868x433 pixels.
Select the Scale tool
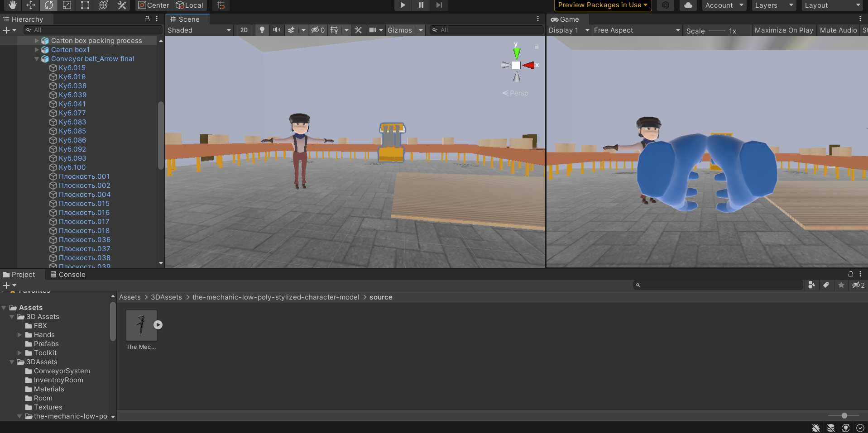67,5
